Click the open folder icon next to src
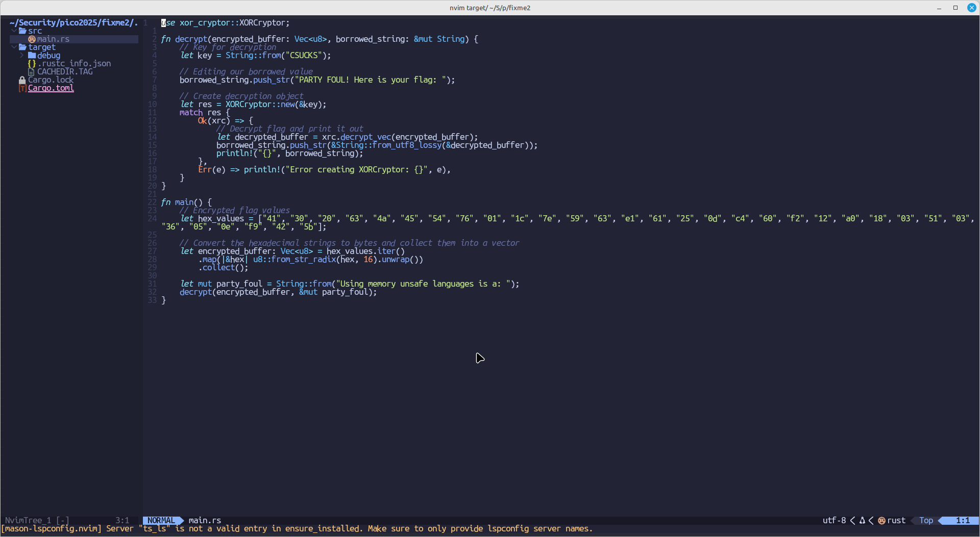The image size is (980, 537). click(22, 31)
